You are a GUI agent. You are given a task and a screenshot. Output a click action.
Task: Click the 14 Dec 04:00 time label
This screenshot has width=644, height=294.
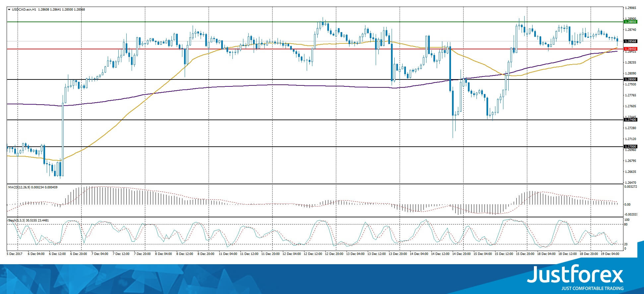coord(419,254)
